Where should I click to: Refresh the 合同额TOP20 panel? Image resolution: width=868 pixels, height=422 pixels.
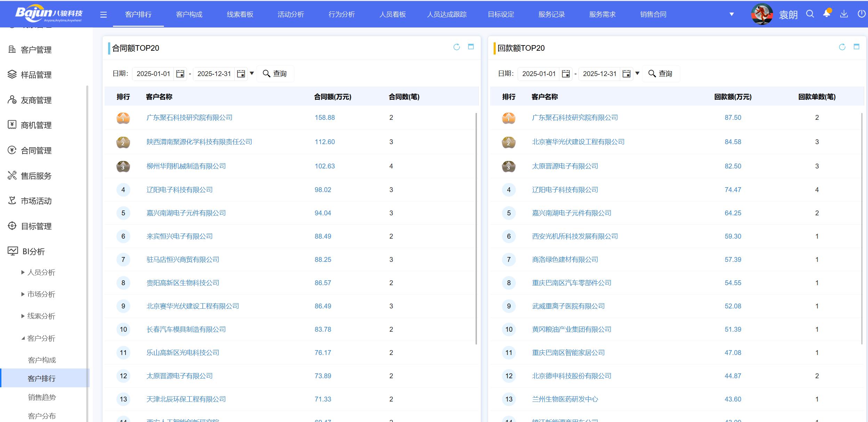pyautogui.click(x=456, y=47)
